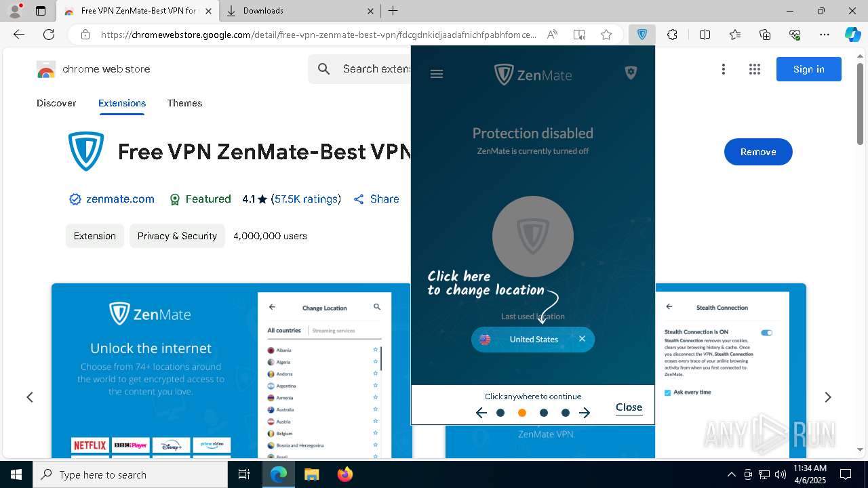Viewport: 868px width, 488px height.
Task: Add this page to favorites star
Action: point(606,35)
